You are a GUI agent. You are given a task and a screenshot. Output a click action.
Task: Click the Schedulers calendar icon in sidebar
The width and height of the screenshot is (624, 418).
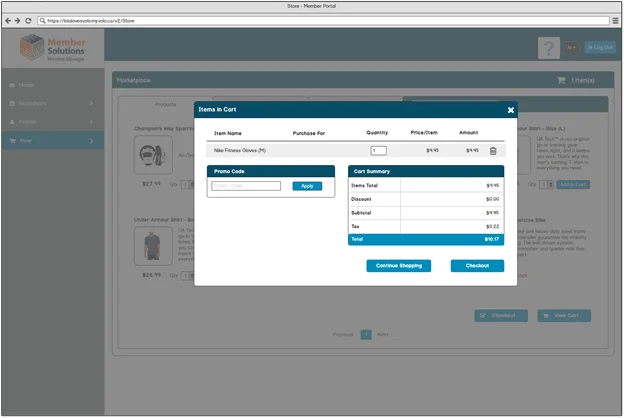click(x=12, y=104)
